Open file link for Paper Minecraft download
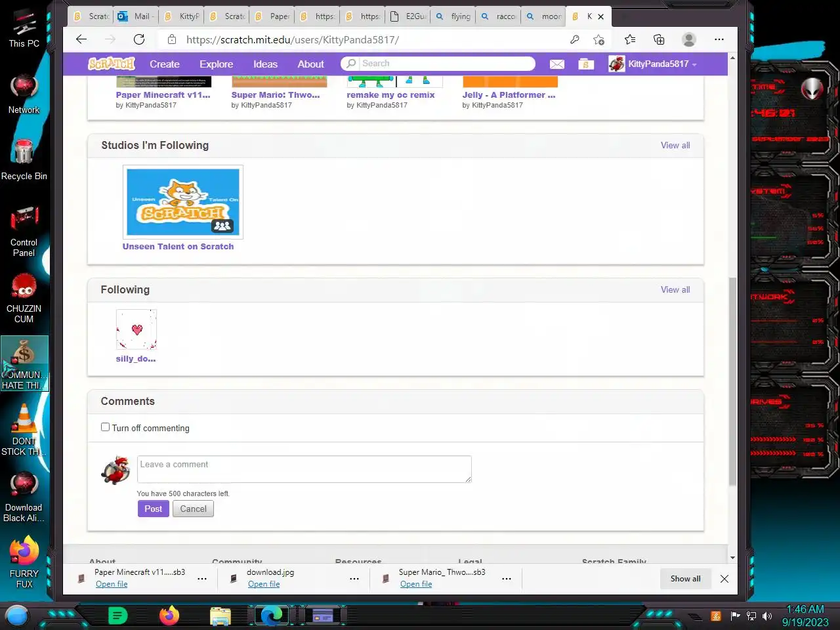This screenshot has width=840, height=630. click(x=112, y=584)
